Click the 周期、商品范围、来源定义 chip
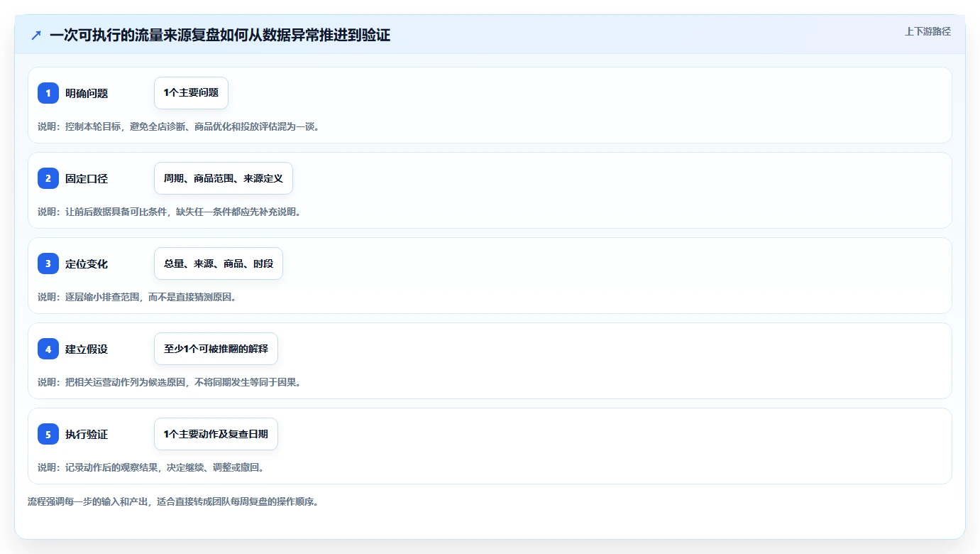The image size is (980, 554). pyautogui.click(x=224, y=178)
